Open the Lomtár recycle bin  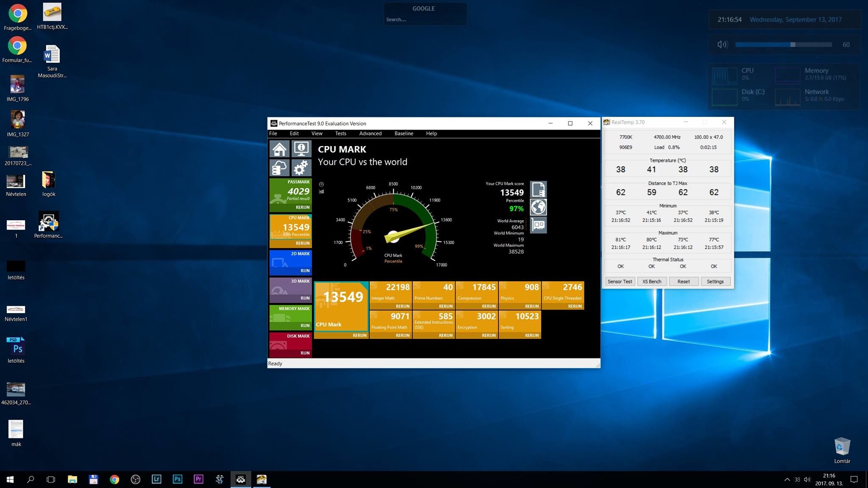tap(842, 451)
